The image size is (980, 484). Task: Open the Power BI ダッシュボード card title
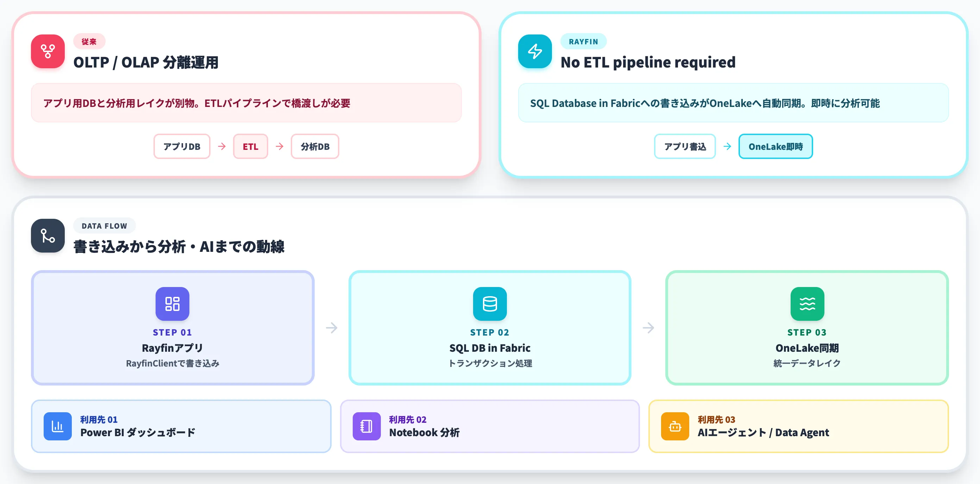(x=138, y=432)
